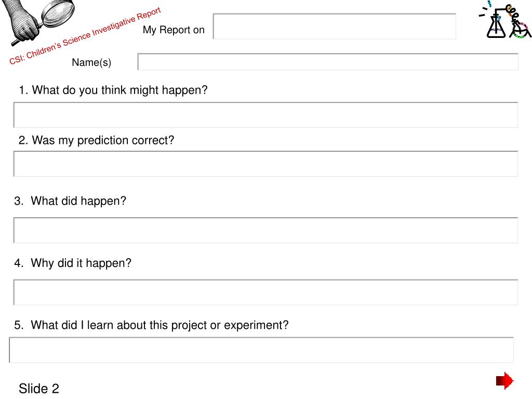Click the What did happen answer box
The height and width of the screenshot is (399, 532).
pos(265,230)
